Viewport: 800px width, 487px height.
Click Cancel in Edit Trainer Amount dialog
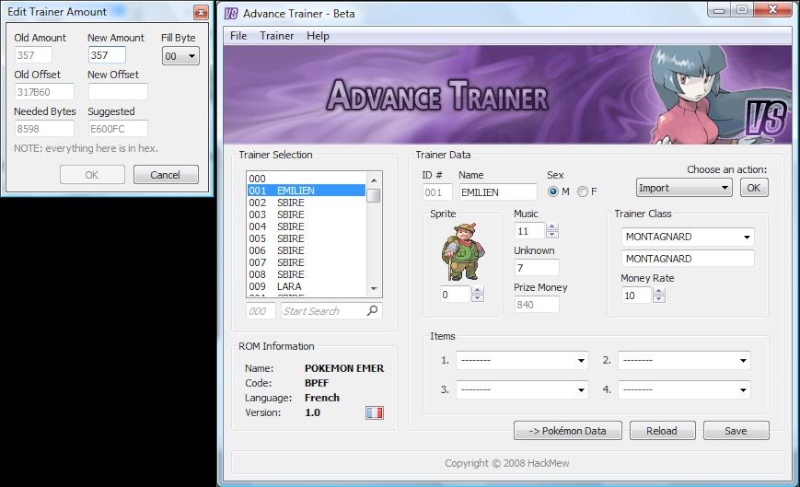166,174
